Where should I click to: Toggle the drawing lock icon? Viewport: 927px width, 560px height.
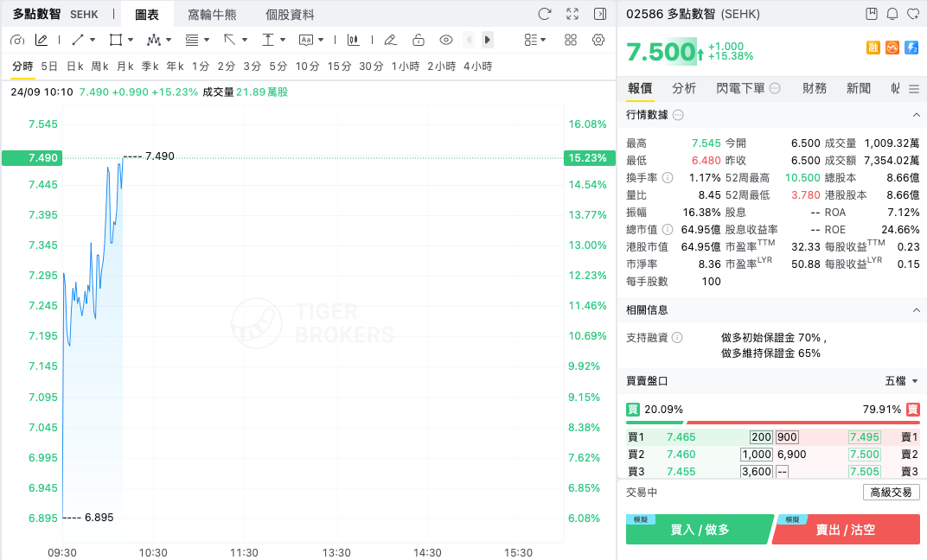419,40
